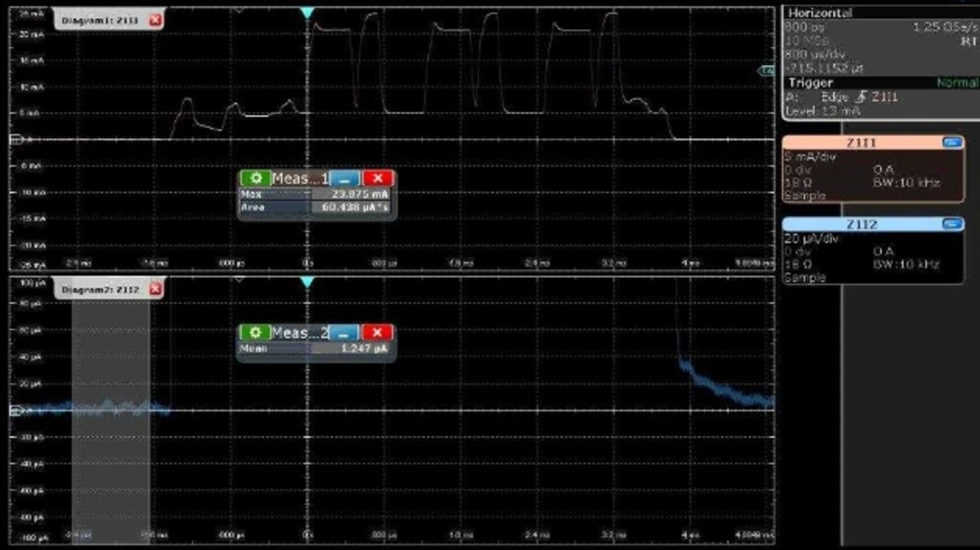Screen dimensions: 980x550
Task: Open settings gear for Meas 2 box
Action: 256,333
